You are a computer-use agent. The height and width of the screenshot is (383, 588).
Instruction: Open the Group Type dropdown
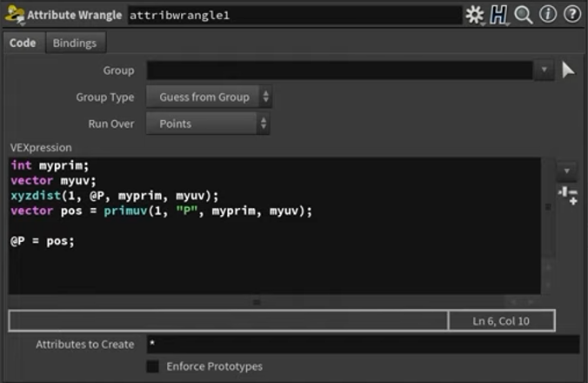[x=209, y=97]
